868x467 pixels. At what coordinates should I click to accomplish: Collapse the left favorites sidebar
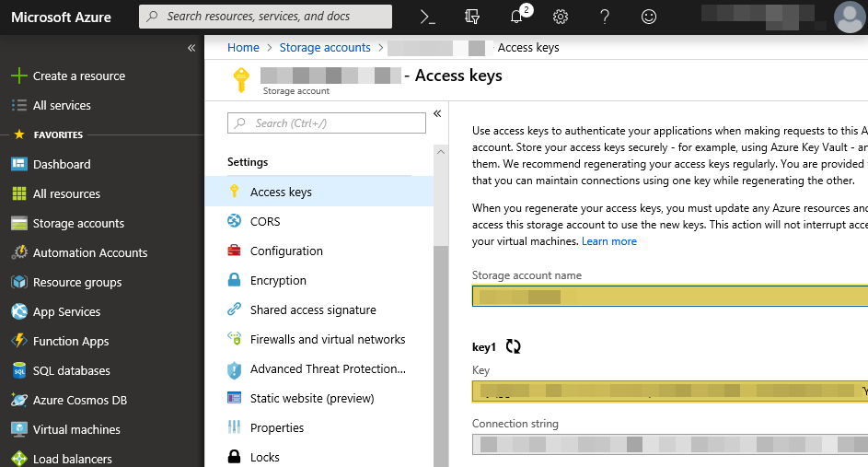[191, 48]
